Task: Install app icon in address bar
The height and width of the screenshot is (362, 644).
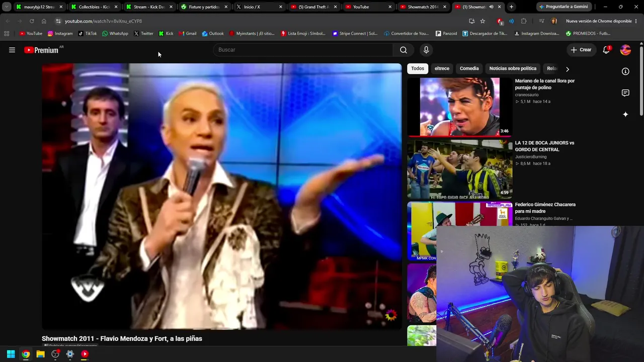Action: [471, 21]
